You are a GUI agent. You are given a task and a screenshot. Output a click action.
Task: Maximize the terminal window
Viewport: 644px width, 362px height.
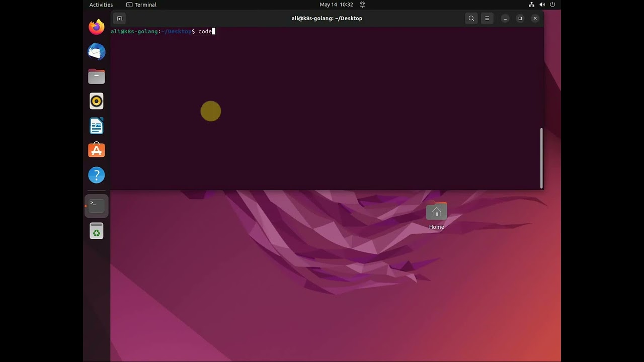(520, 19)
